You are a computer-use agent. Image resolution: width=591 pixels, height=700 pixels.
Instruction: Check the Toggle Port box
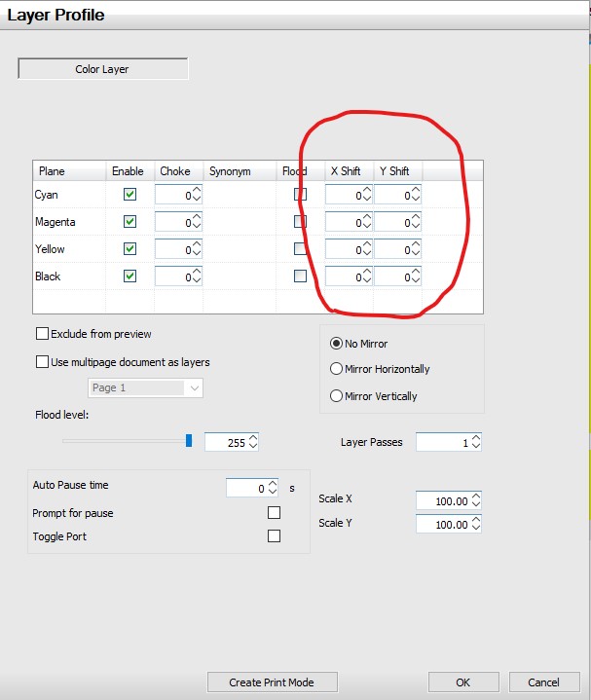pyautogui.click(x=274, y=535)
